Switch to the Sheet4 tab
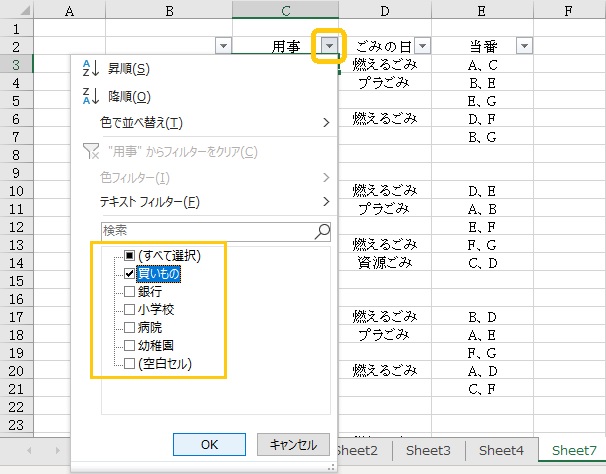 point(500,451)
